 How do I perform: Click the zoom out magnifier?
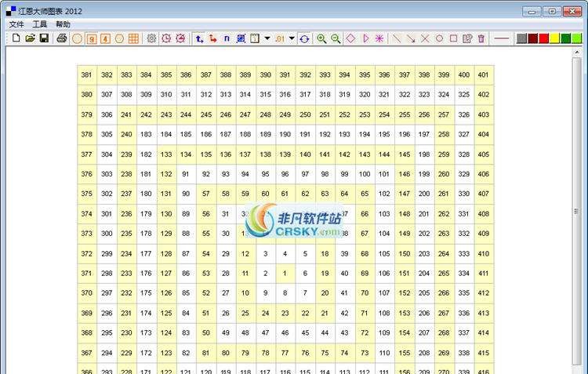coord(336,38)
